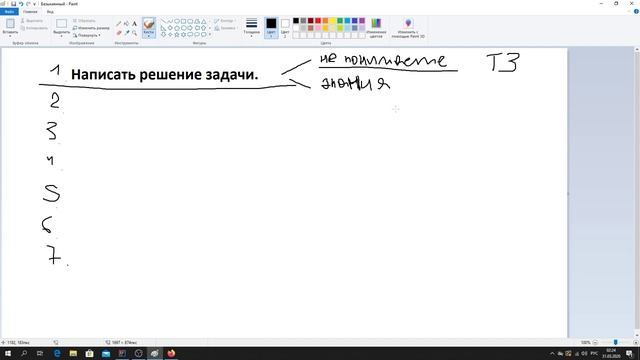Open Microsoft Edge from taskbar
The image size is (640, 360).
(57, 353)
